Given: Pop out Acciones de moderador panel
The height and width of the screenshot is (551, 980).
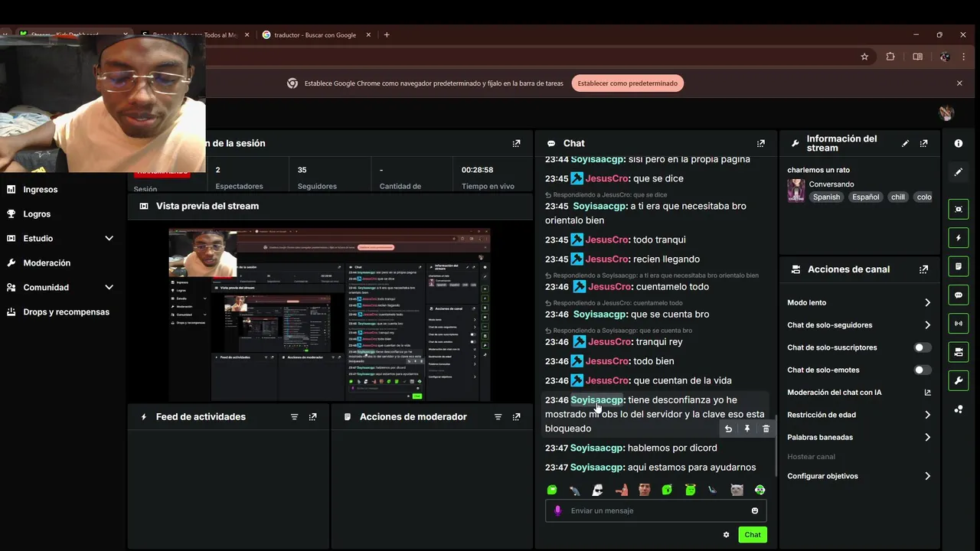Looking at the screenshot, I should tap(516, 417).
